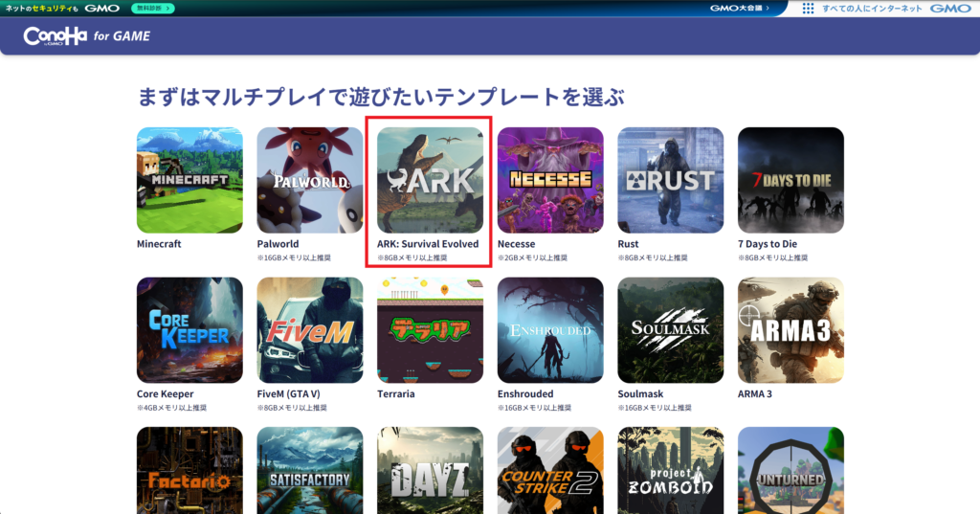Choose the ARMA 3 template
The width and height of the screenshot is (980, 514).
(791, 329)
